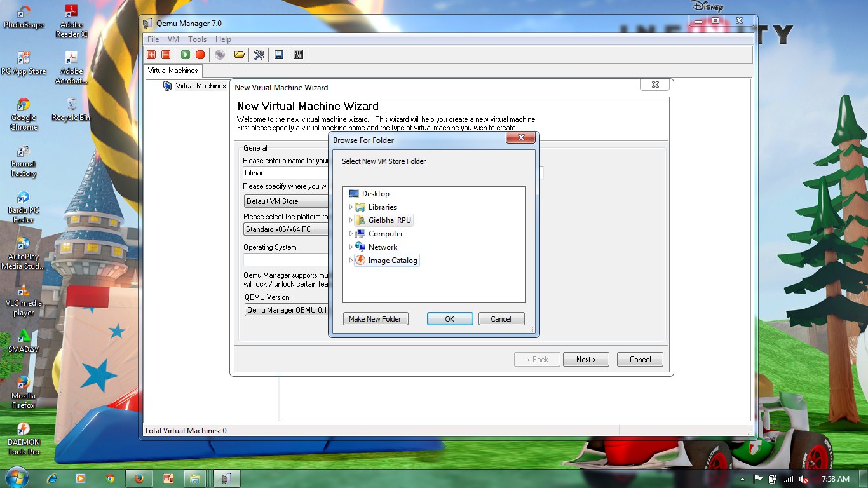Click the green Start VM toolbar icon
The height and width of the screenshot is (488, 868).
pos(186,55)
